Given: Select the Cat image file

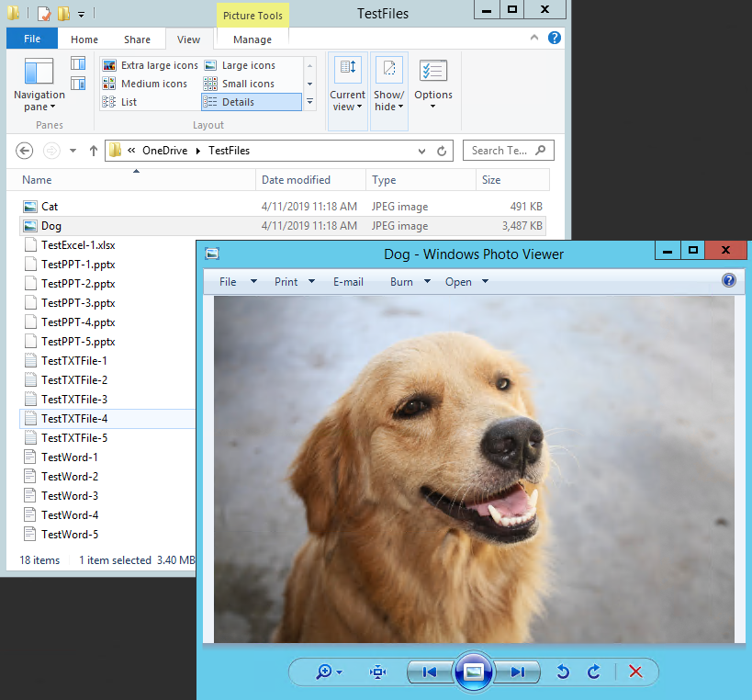Looking at the screenshot, I should point(50,207).
